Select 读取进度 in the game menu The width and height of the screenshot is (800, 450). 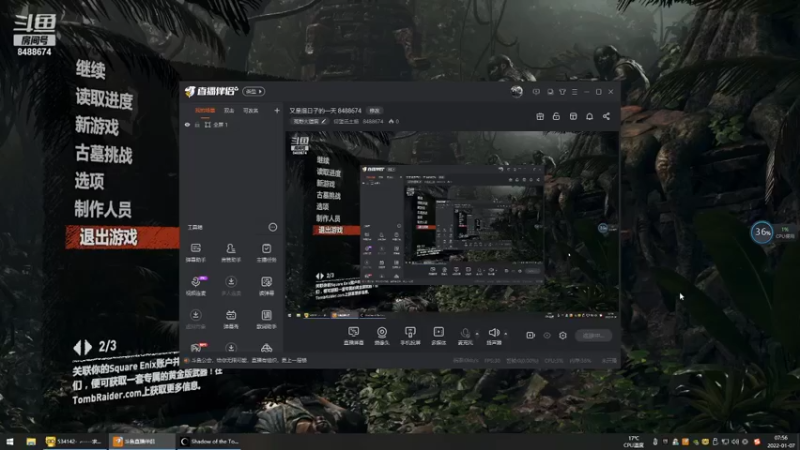[104, 98]
